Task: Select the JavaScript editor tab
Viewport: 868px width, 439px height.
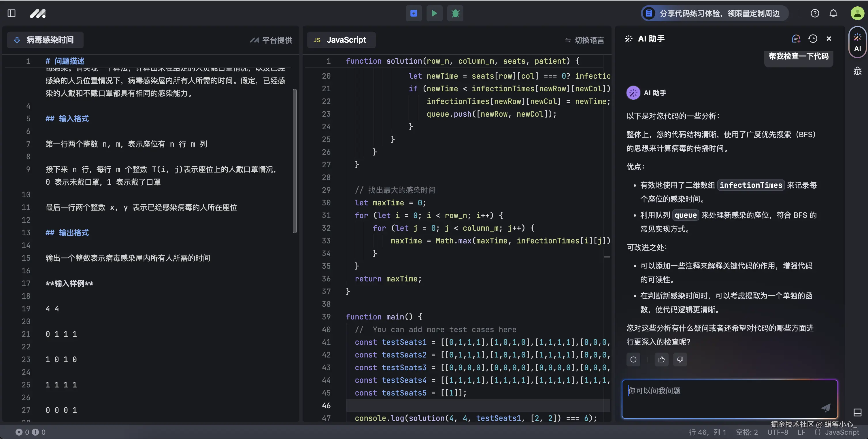Action: (x=341, y=40)
